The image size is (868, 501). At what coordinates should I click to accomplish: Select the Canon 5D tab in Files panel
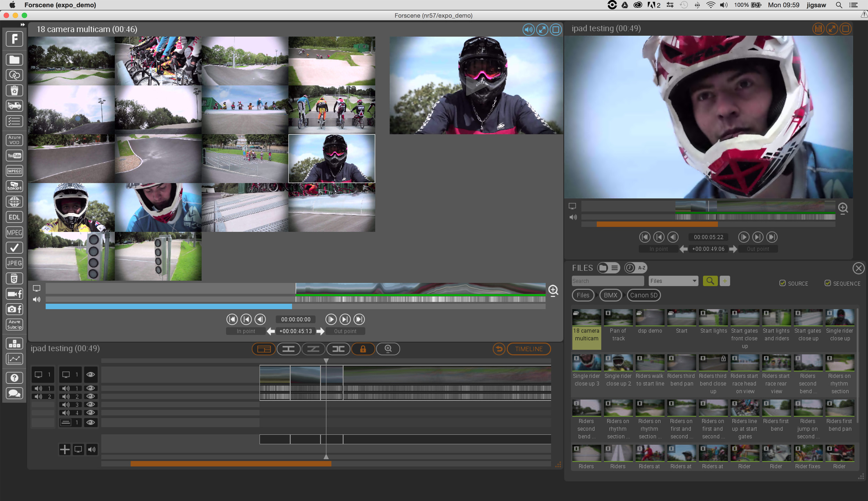[x=643, y=295]
